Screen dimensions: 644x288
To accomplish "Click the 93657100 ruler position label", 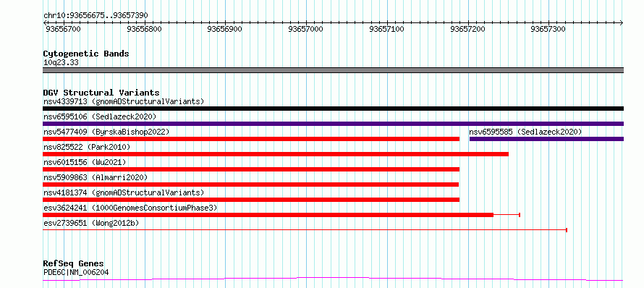I will [386, 29].
